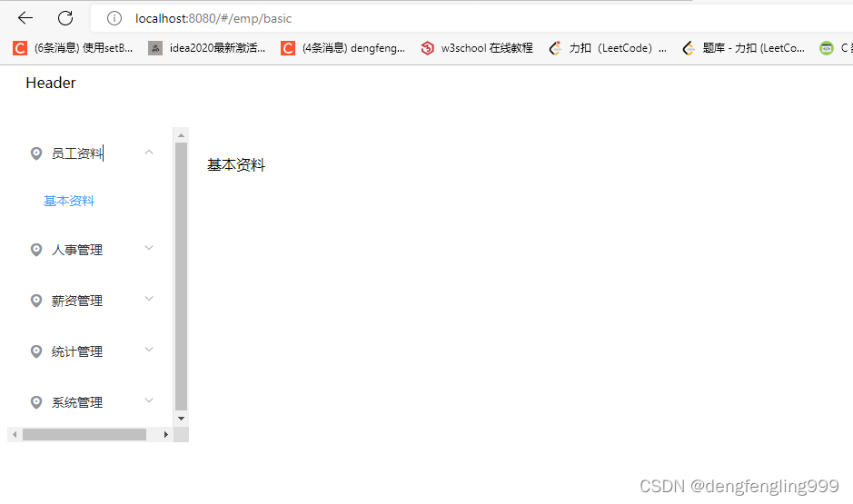
Task: Click the location icon beside 员工资料
Action: point(36,153)
